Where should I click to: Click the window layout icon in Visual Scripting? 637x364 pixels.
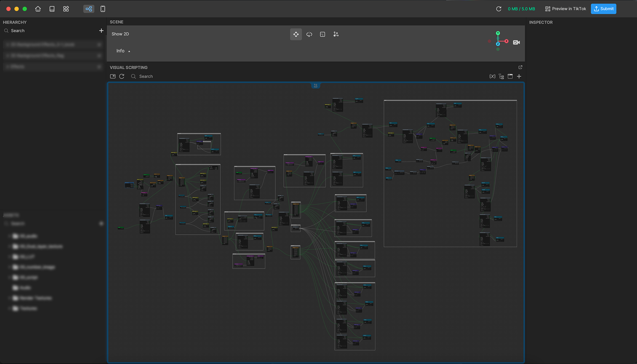point(510,77)
